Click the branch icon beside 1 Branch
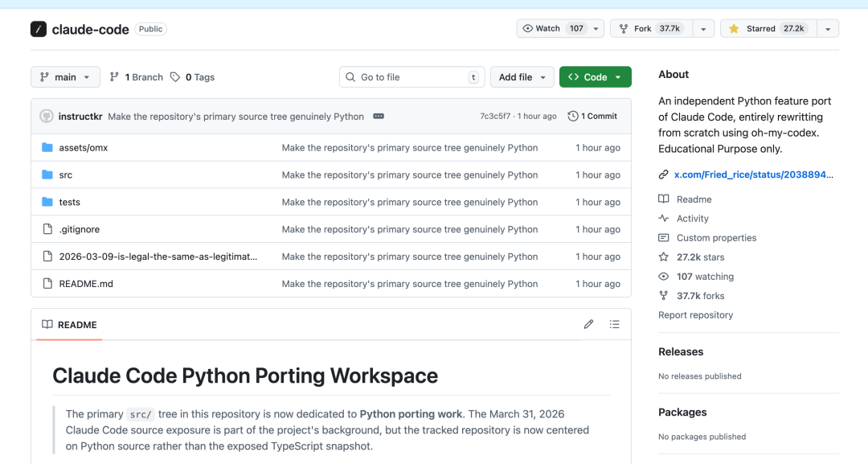This screenshot has height=464, width=868. pyautogui.click(x=114, y=77)
